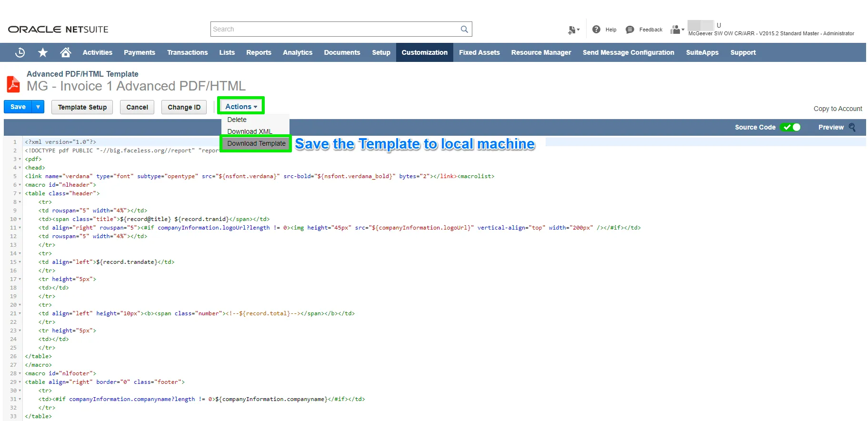The image size is (868, 421).
Task: Click the Template Setup button
Action: (x=82, y=107)
